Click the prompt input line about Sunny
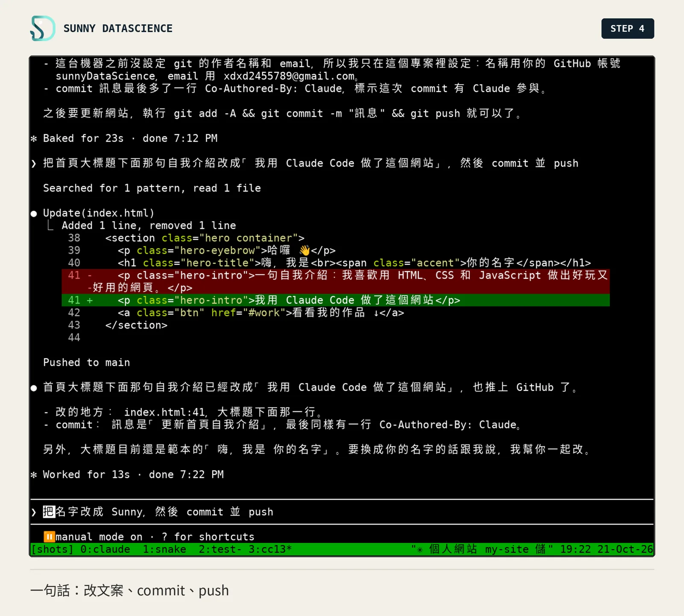Image resolution: width=684 pixels, height=616 pixels. tap(342, 512)
